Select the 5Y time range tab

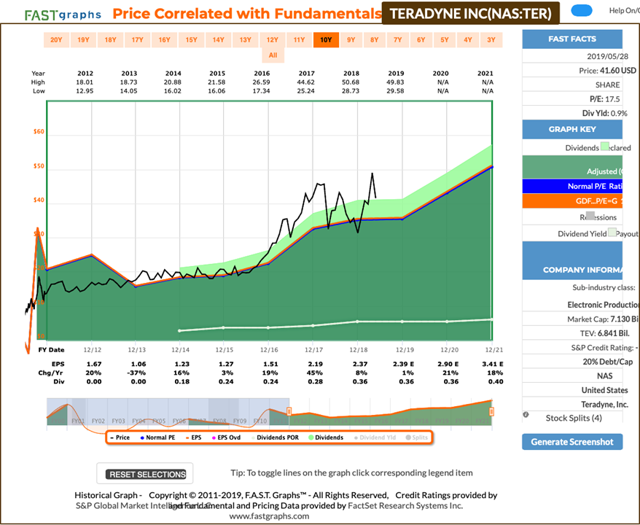[444, 40]
